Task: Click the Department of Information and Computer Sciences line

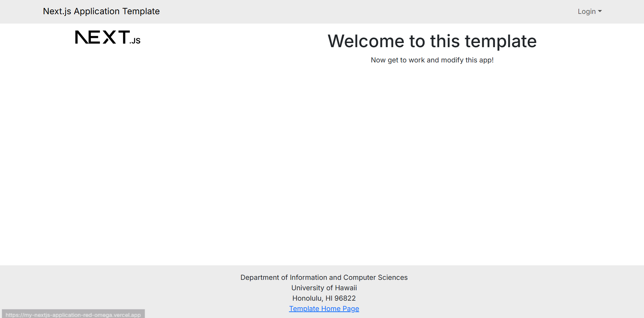Action: click(x=324, y=277)
